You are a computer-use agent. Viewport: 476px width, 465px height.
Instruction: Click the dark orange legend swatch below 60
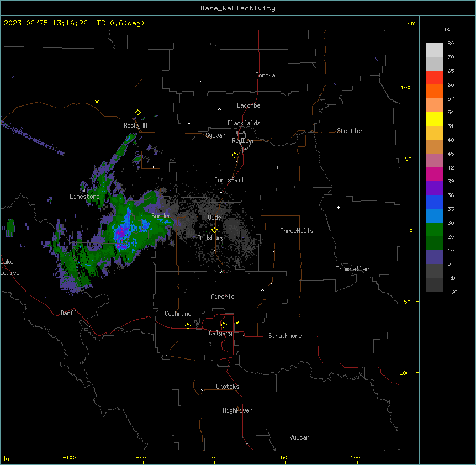tap(434, 91)
